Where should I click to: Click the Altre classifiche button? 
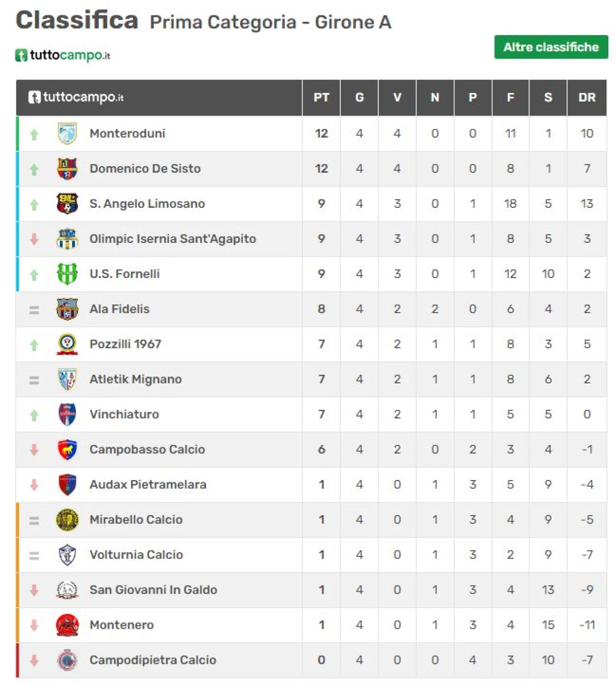(x=551, y=47)
